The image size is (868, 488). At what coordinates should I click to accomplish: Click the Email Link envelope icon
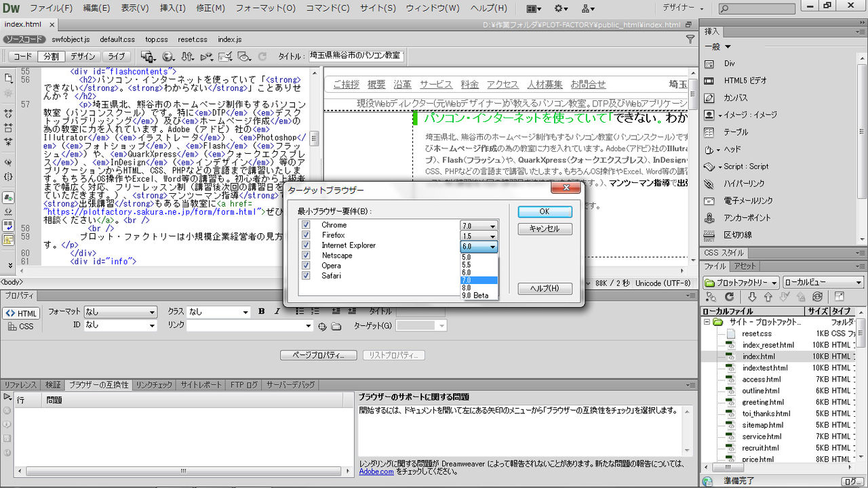coord(709,201)
